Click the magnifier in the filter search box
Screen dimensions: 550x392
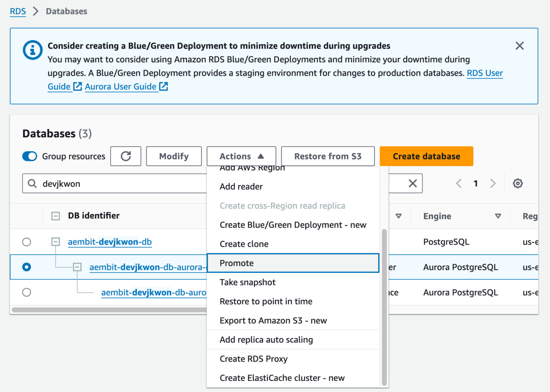(x=32, y=183)
